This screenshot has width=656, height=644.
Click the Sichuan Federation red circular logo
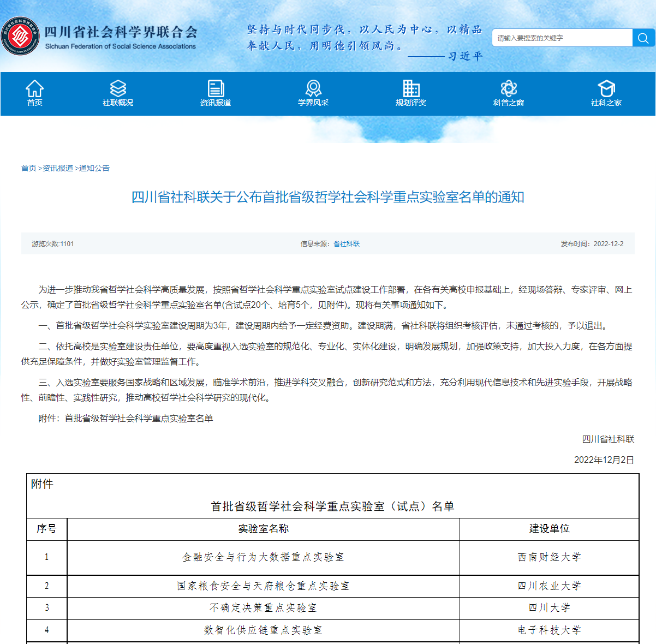[20, 37]
